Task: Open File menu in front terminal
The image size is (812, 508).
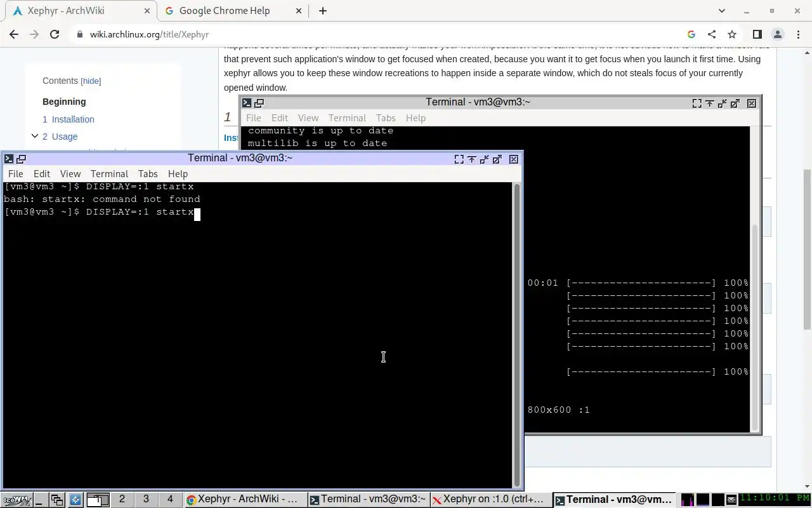Action: coord(15,174)
